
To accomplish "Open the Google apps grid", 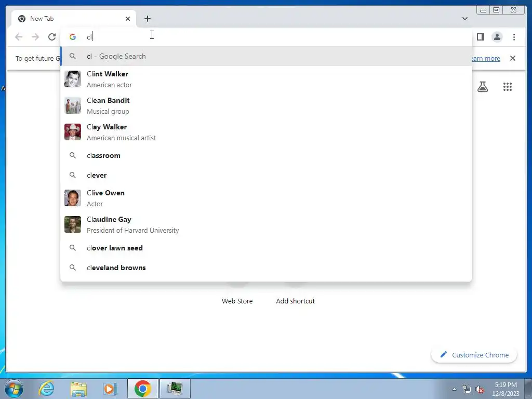I will 508,87.
